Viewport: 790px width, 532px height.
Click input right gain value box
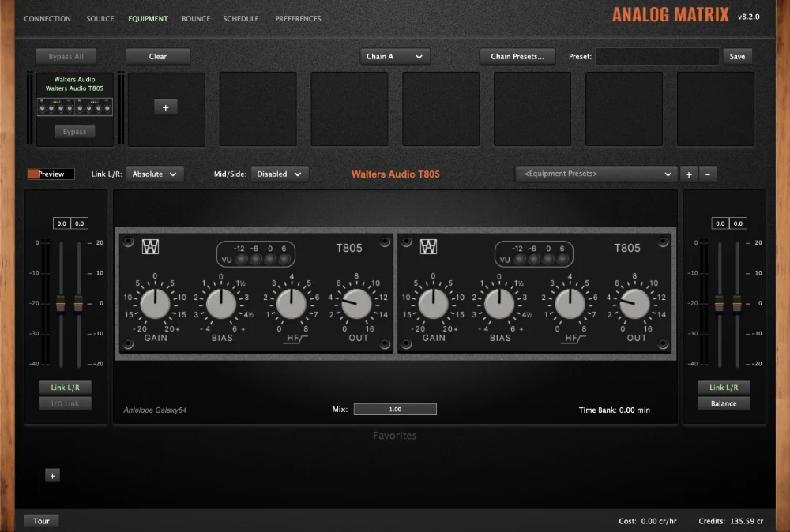tap(80, 223)
